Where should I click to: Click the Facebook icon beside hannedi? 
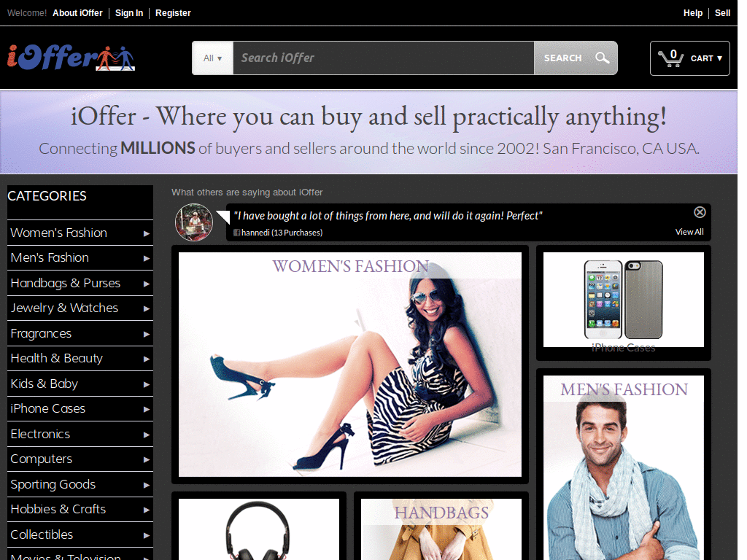point(237,233)
